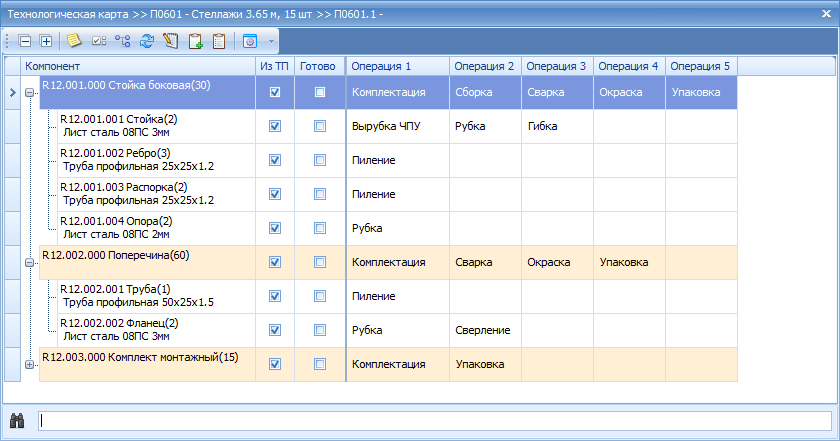Screen dimensions: 840x441
Task: Sort by the Компонент column header
Action: click(x=138, y=66)
